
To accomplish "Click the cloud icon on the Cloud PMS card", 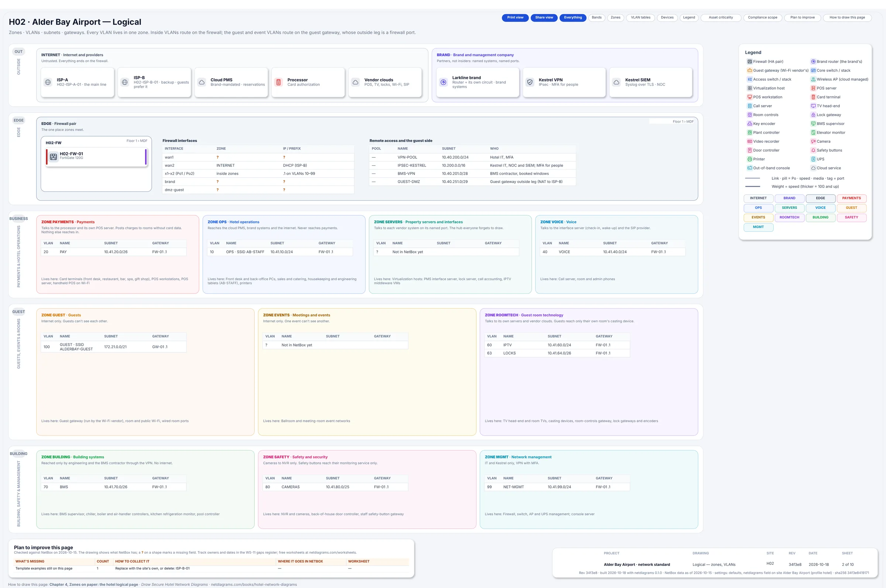I will pyautogui.click(x=202, y=82).
